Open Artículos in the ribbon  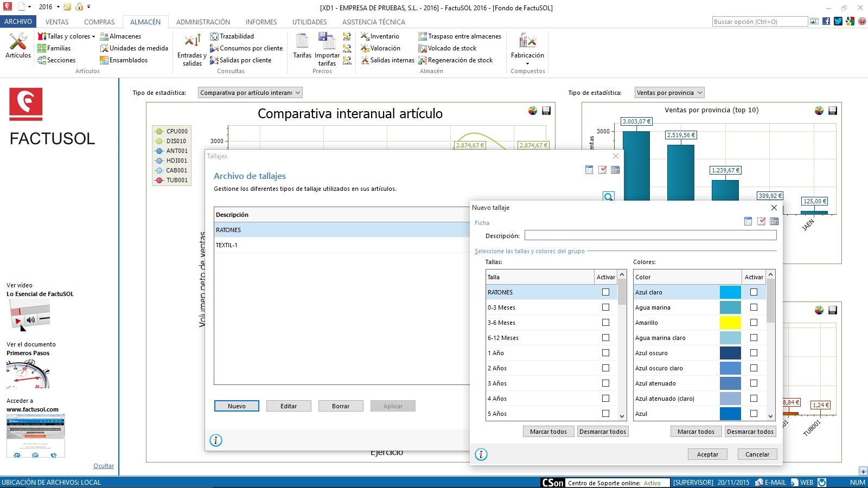(18, 45)
